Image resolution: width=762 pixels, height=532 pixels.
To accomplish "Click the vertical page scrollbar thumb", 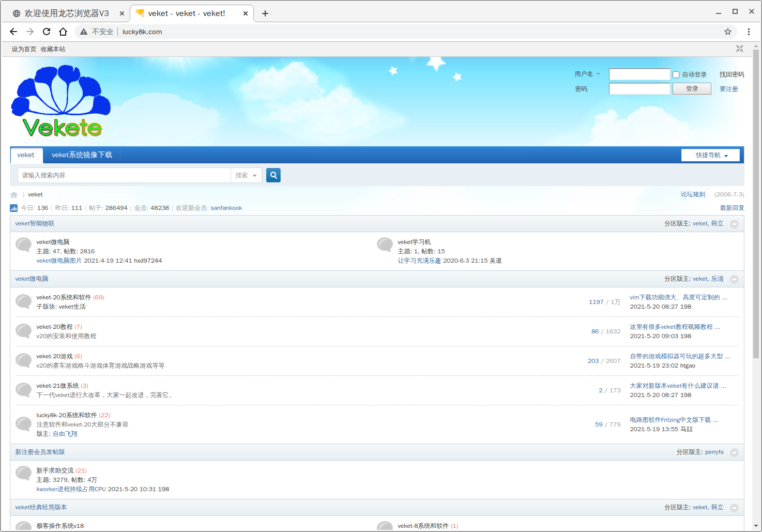I will pyautogui.click(x=756, y=204).
